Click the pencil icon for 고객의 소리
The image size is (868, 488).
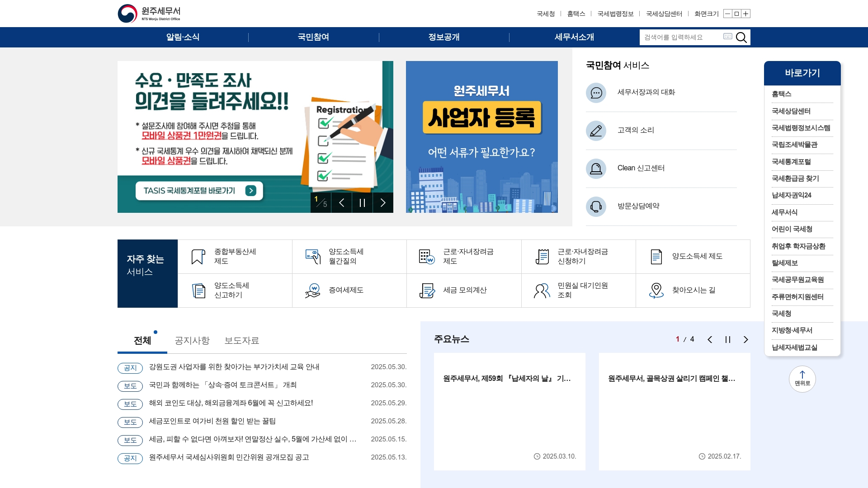pos(596,131)
